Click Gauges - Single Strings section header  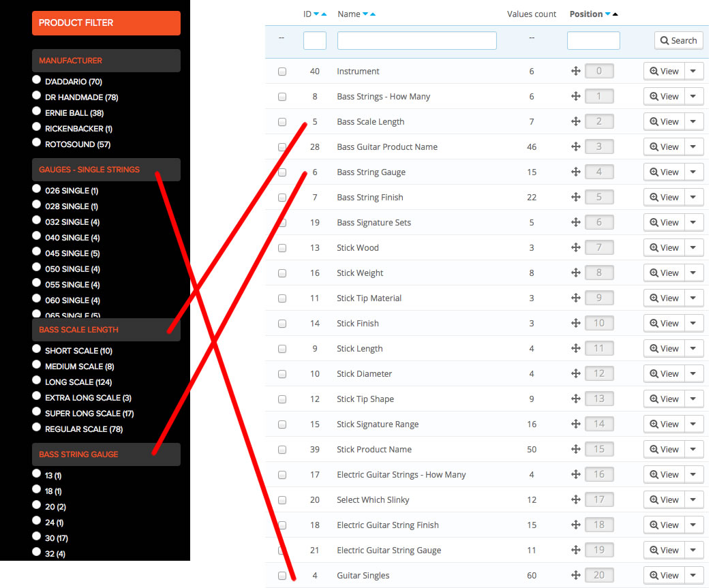(106, 170)
